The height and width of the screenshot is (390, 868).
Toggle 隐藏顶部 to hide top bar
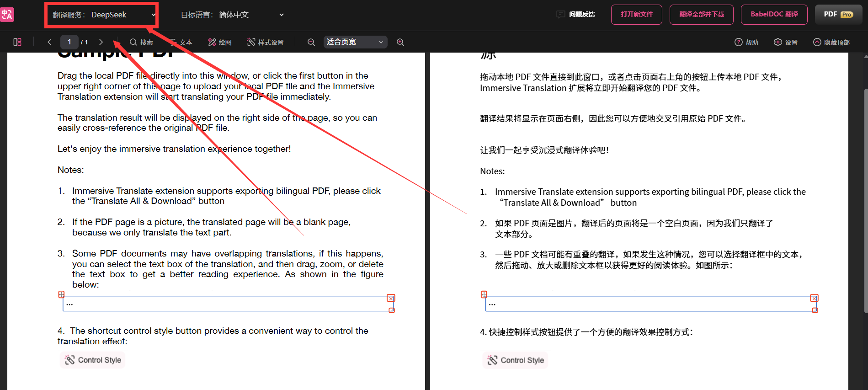[x=831, y=42]
